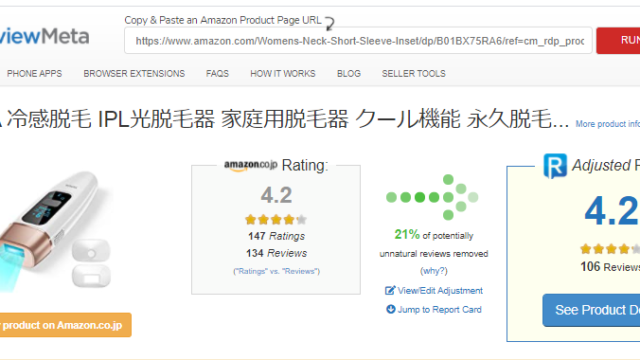Click the green dotted arrow graphic
Viewport: 640px width, 360px height.
pyautogui.click(x=432, y=197)
